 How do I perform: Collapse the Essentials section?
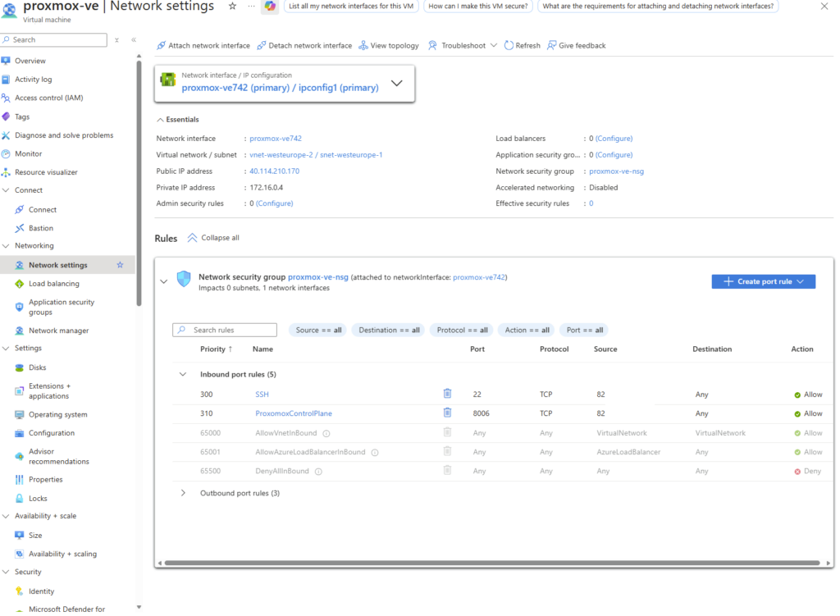pyautogui.click(x=178, y=120)
